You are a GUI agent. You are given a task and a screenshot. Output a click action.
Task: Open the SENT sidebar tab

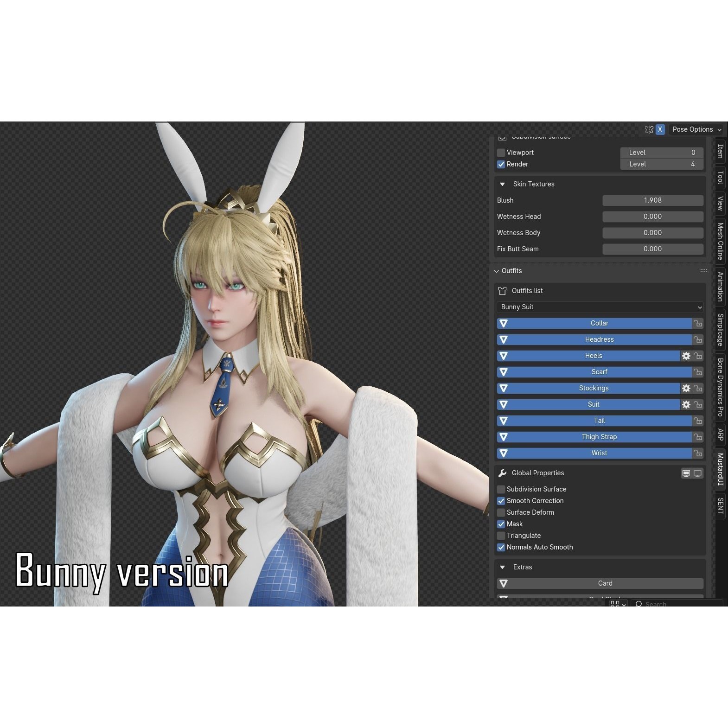click(720, 505)
